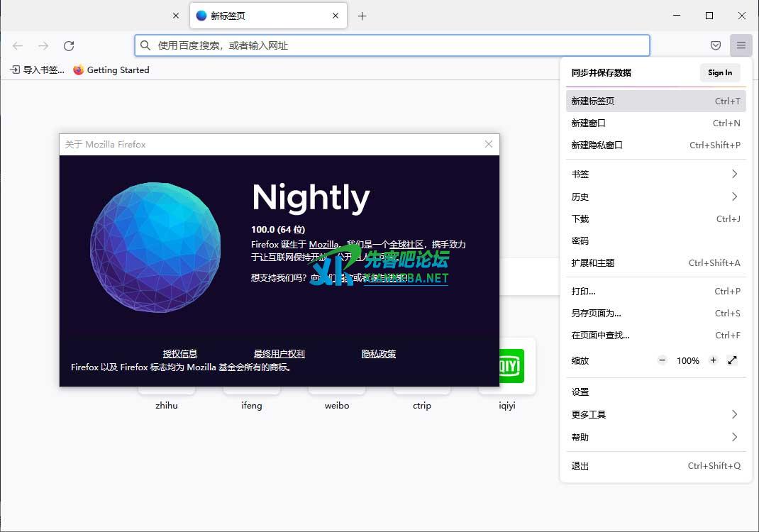Open the 隐私政策 link

(379, 354)
